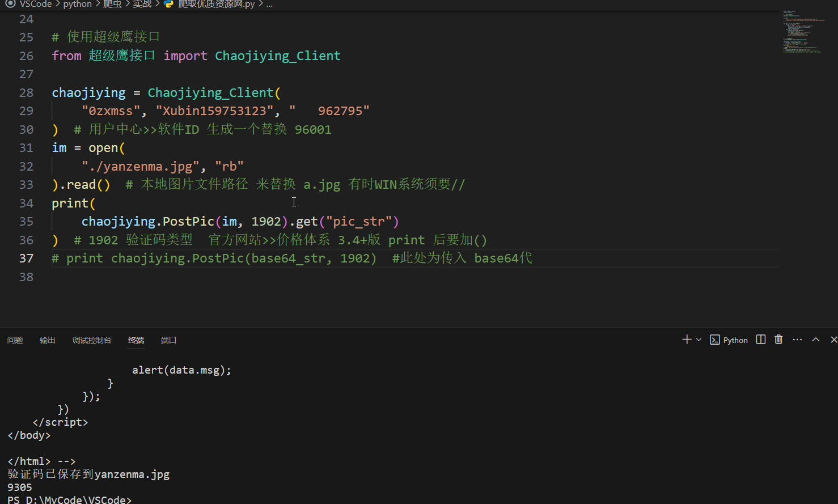This screenshot has width=838, height=504.
Task: Switch to the 问题 tab
Action: 15,340
